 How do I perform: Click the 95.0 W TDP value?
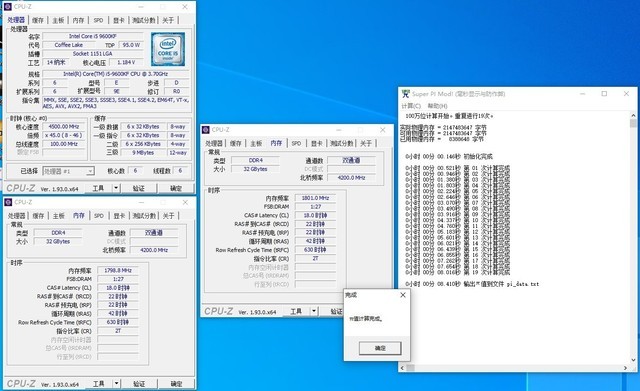click(x=131, y=45)
